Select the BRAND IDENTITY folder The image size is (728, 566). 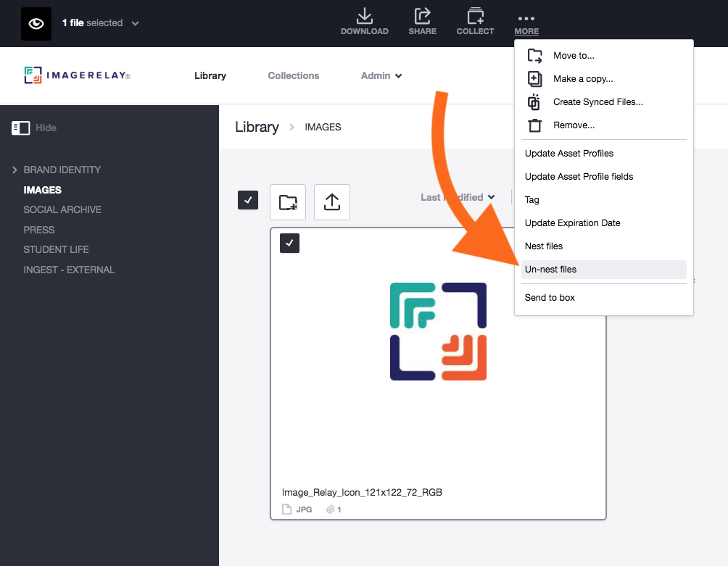click(62, 170)
